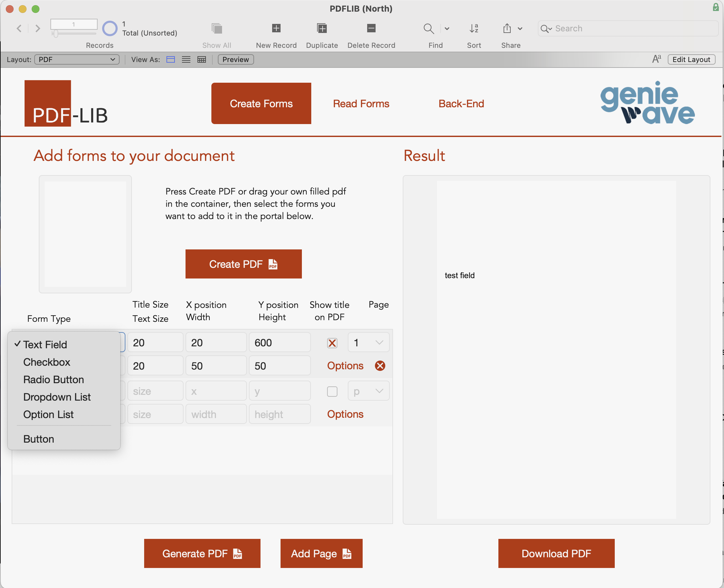Screen dimensions: 724x588
Task: Open Page dropdown in the empty row
Action: (x=368, y=391)
